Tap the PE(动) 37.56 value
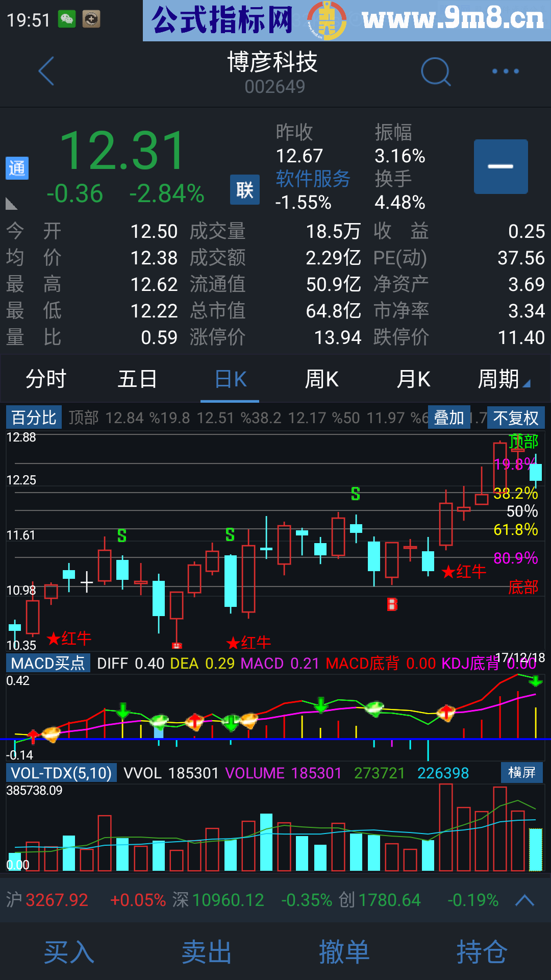The width and height of the screenshot is (551, 980). pos(521,258)
